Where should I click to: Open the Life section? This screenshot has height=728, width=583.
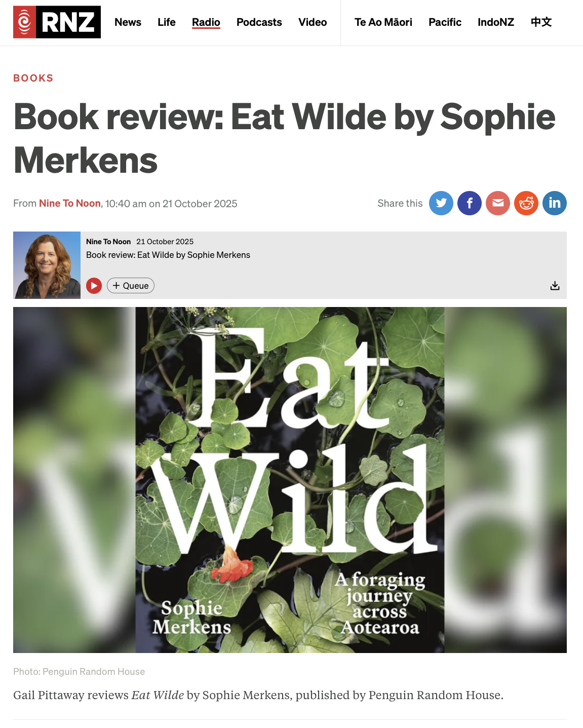[x=166, y=22]
